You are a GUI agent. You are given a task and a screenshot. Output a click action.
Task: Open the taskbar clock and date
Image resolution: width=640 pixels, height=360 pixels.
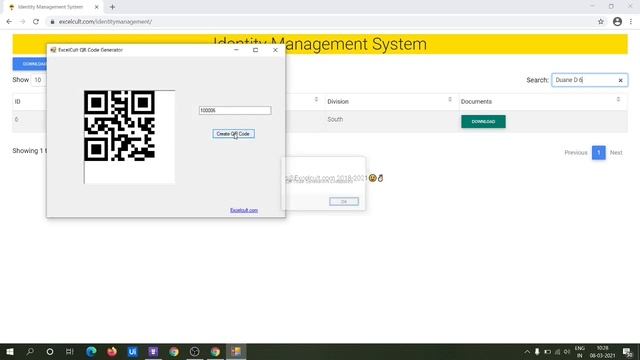[602, 351]
